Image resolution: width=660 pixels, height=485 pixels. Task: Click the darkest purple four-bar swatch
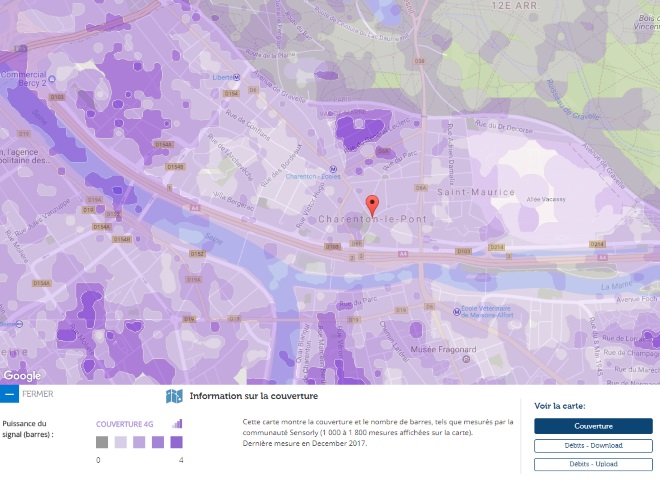(176, 442)
